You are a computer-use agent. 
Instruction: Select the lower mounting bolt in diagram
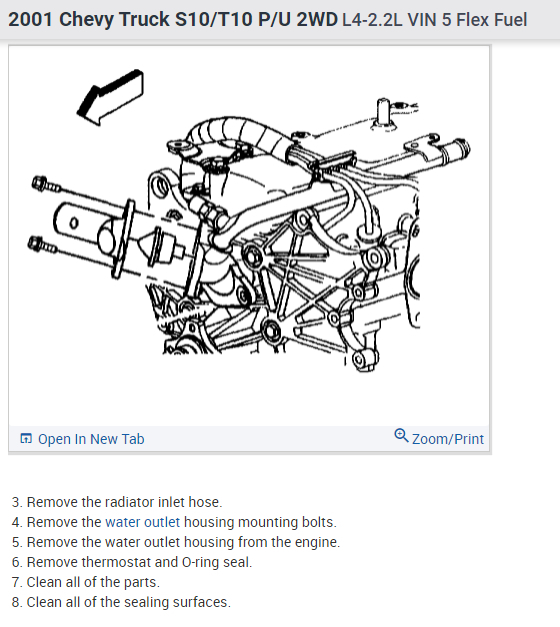(x=42, y=245)
